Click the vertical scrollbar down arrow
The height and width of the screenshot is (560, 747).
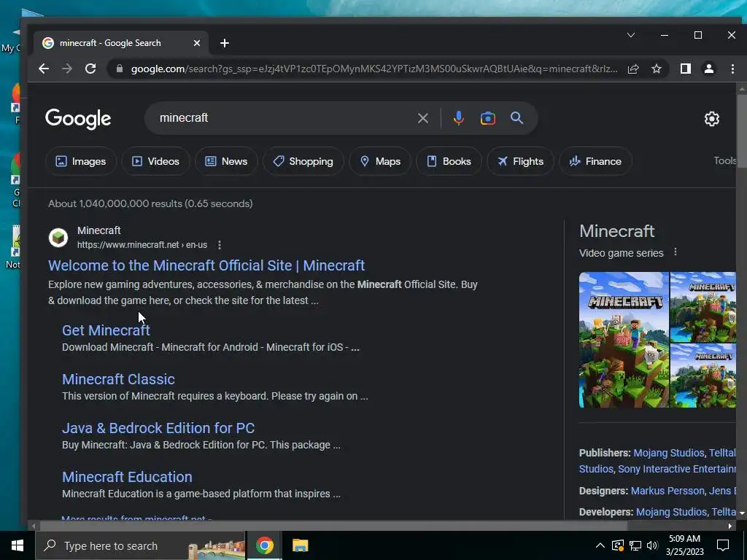tap(742, 513)
